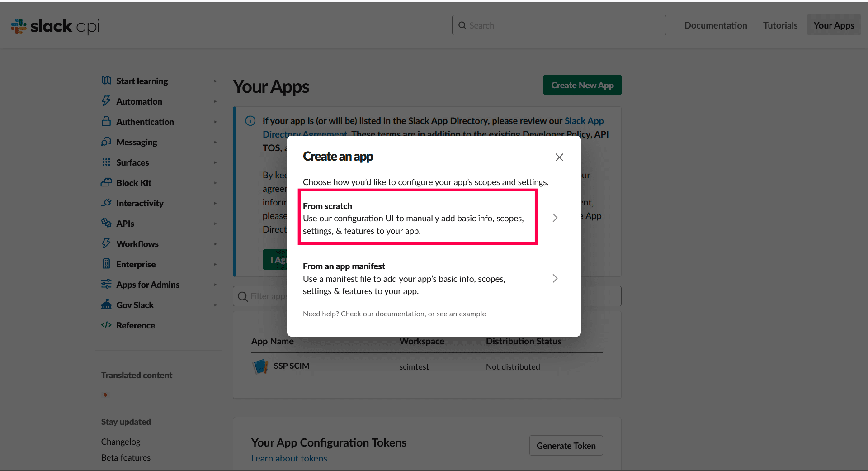
Task: Click the Filter apps input field
Action: [427, 296]
